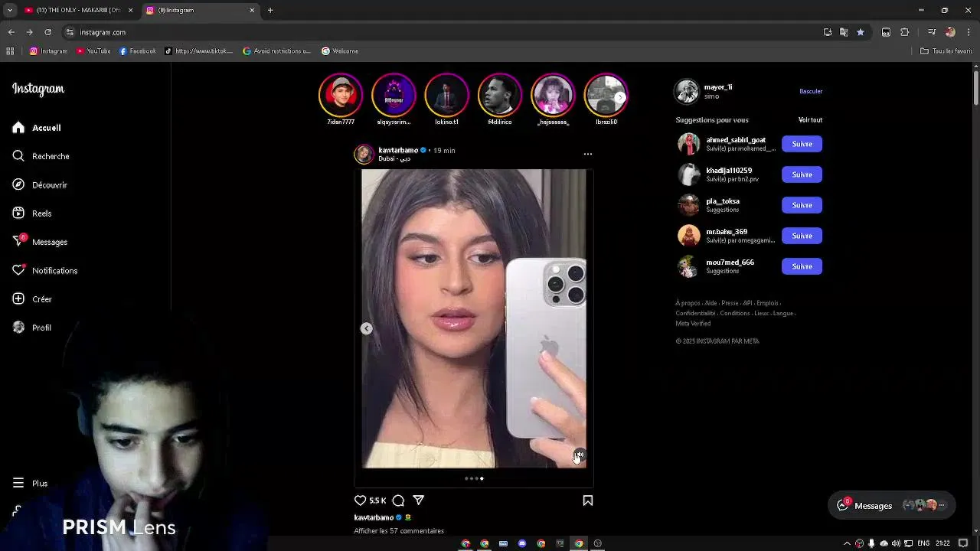
Task: Open post options three-dot menu
Action: (x=588, y=154)
